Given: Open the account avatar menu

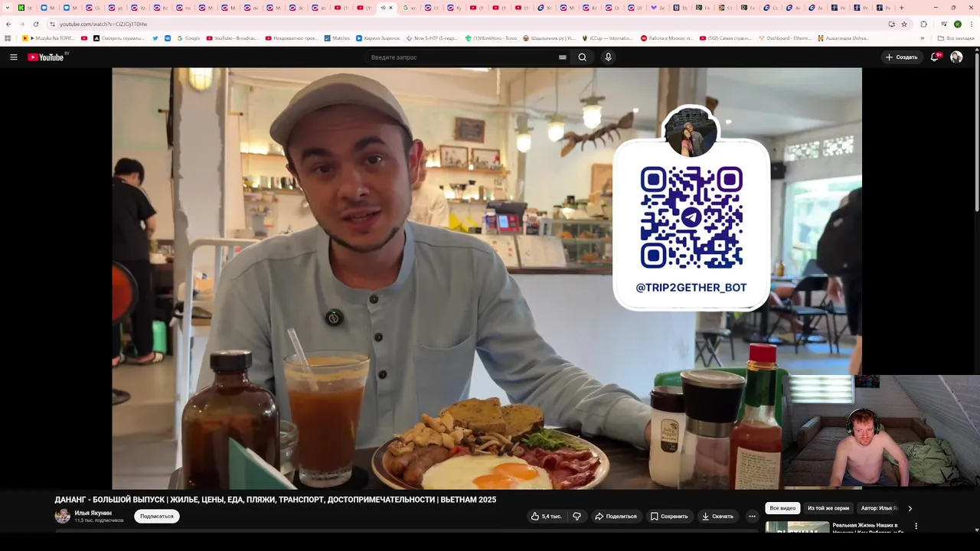Looking at the screenshot, I should coord(956,57).
